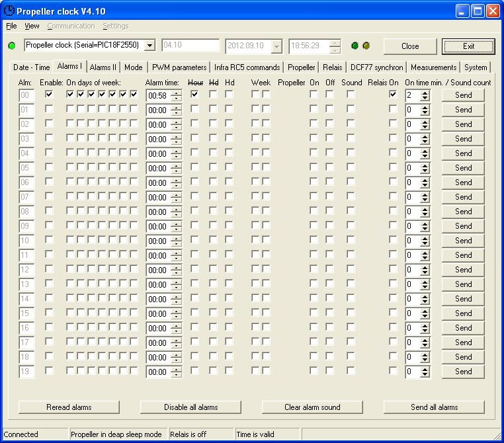The width and height of the screenshot is (504, 443).
Task: Enable alarm 01 with its Enable checkbox
Action: [49, 109]
